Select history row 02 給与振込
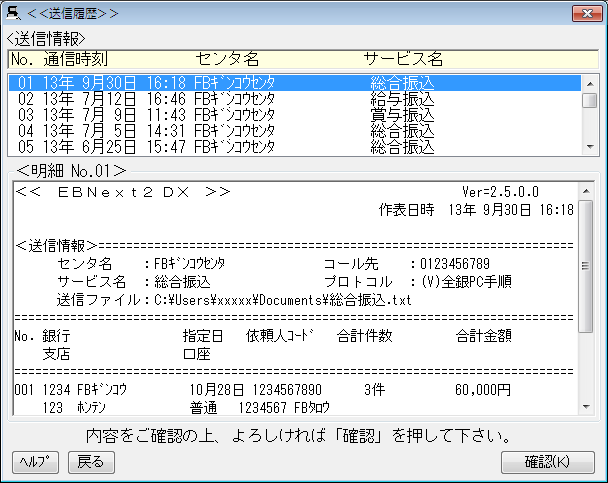 pyautogui.click(x=295, y=99)
